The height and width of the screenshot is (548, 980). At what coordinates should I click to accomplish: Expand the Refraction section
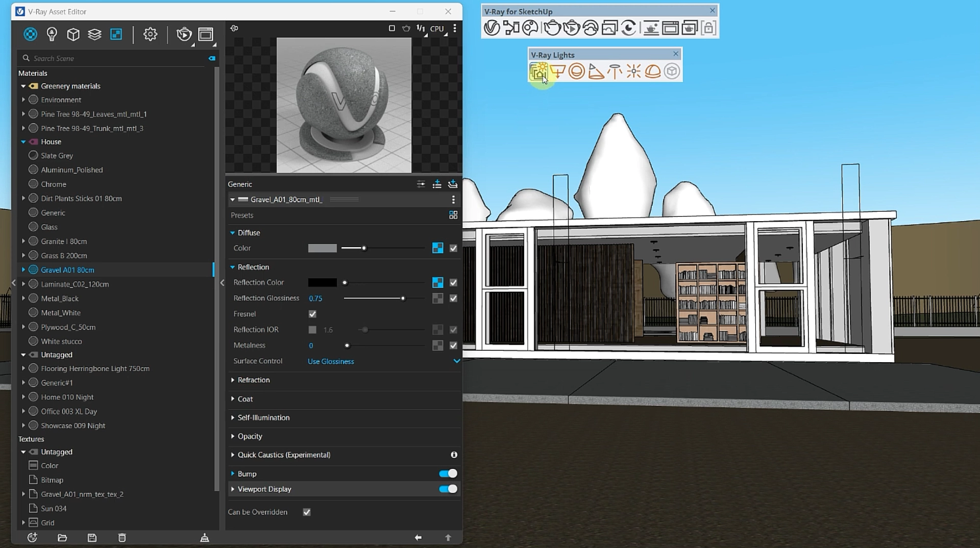(253, 380)
